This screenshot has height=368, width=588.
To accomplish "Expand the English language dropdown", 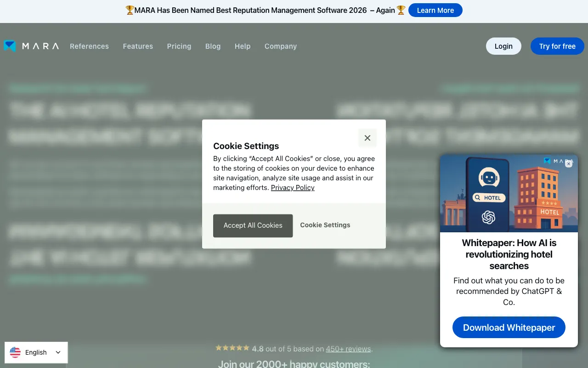I will (36, 352).
